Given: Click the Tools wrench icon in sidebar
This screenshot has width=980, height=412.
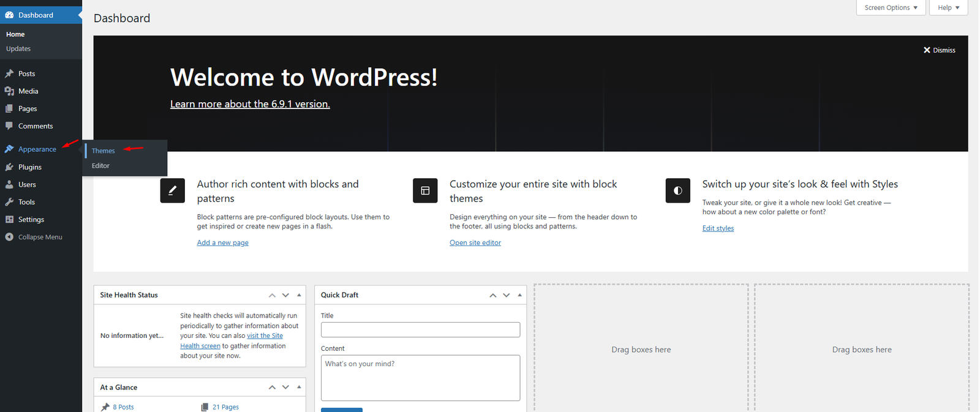Looking at the screenshot, I should (9, 202).
